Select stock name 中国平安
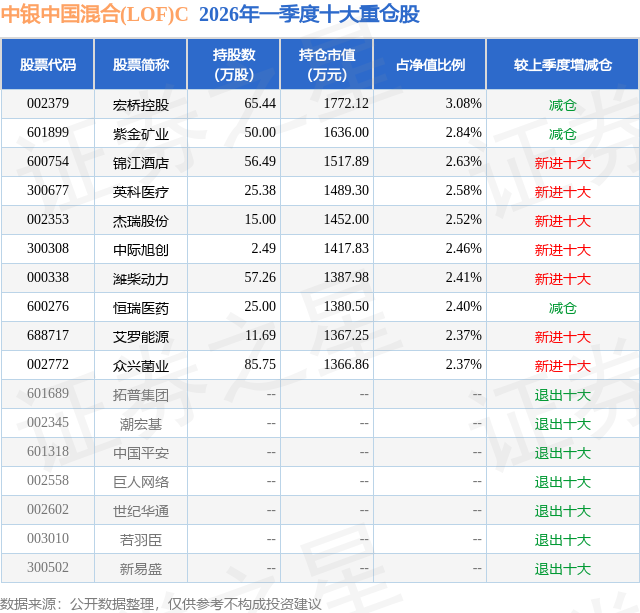This screenshot has width=640, height=613. tap(141, 453)
